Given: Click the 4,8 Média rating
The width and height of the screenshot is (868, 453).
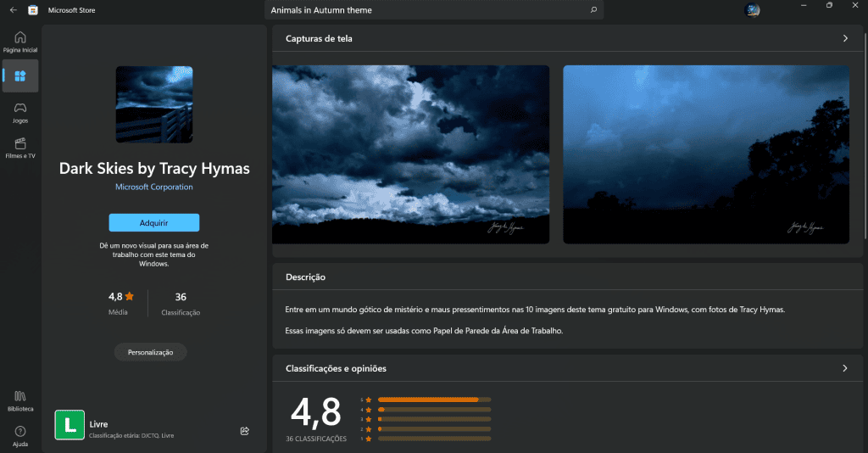Looking at the screenshot, I should click(120, 303).
